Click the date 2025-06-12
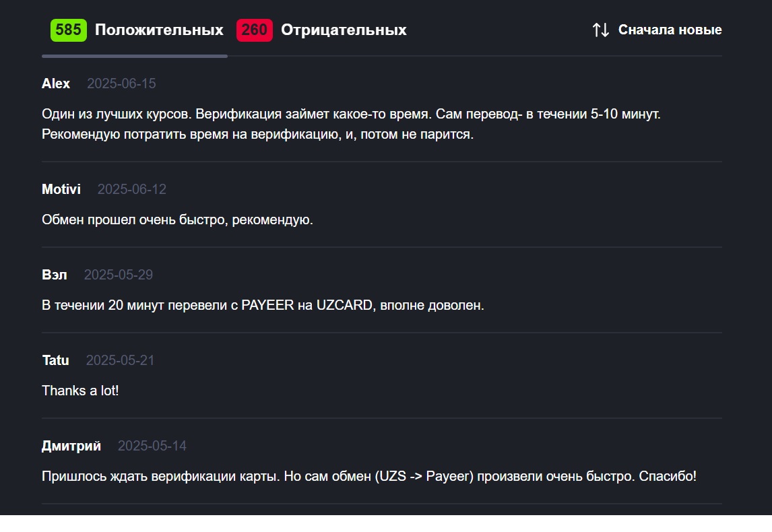Viewport: 772px width, 532px height. (132, 189)
